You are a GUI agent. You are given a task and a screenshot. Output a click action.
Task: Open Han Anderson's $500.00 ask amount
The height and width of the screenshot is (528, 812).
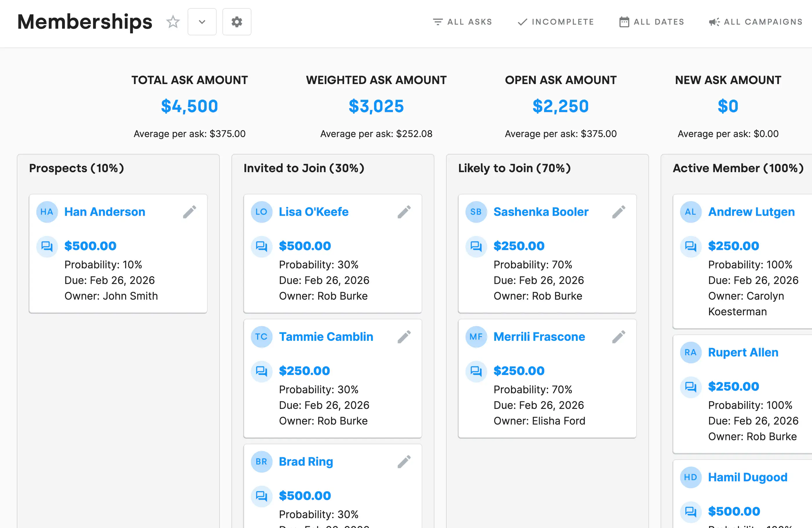click(90, 246)
